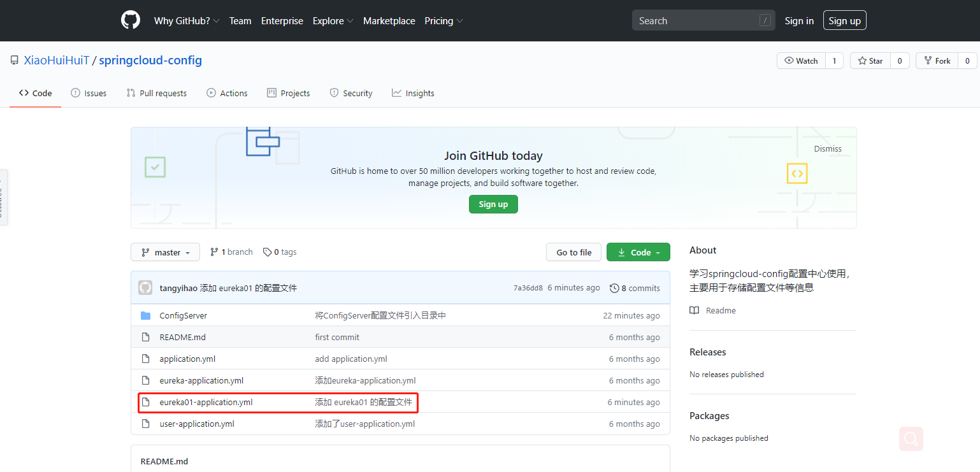
Task: Open commit hash 7a36dd8
Action: tap(528, 288)
